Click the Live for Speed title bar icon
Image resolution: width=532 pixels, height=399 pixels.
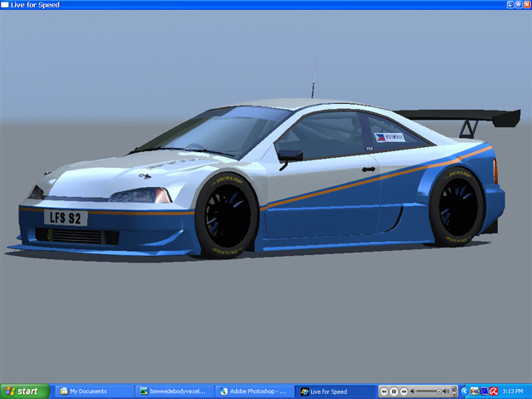click(4, 5)
